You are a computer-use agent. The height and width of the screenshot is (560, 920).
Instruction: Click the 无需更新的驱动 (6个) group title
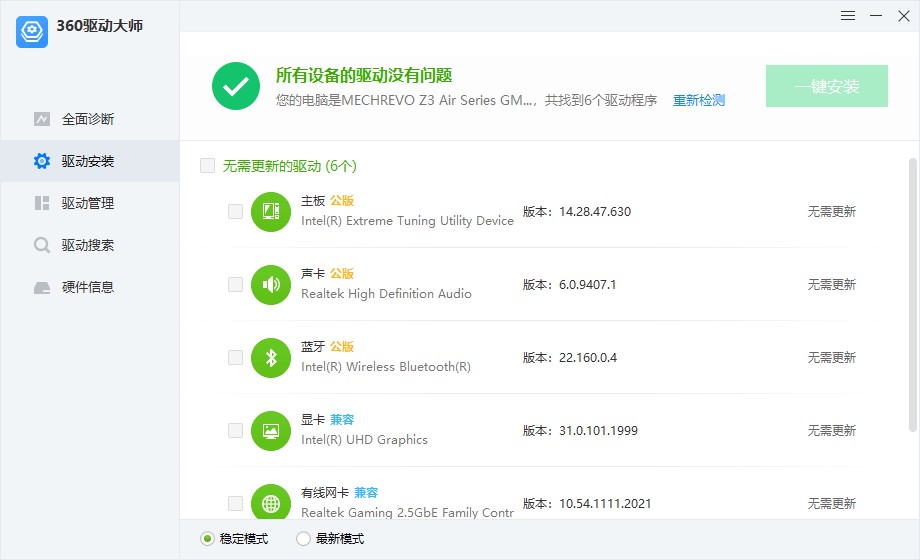tap(289, 166)
